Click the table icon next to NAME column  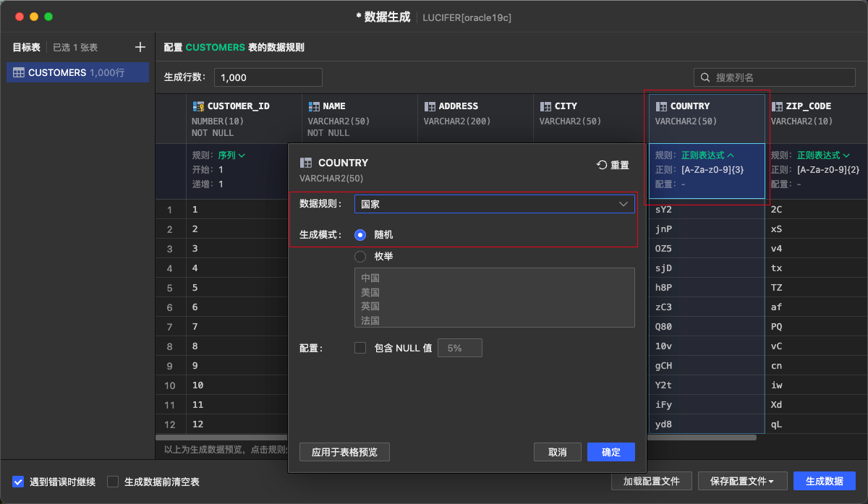coord(314,106)
